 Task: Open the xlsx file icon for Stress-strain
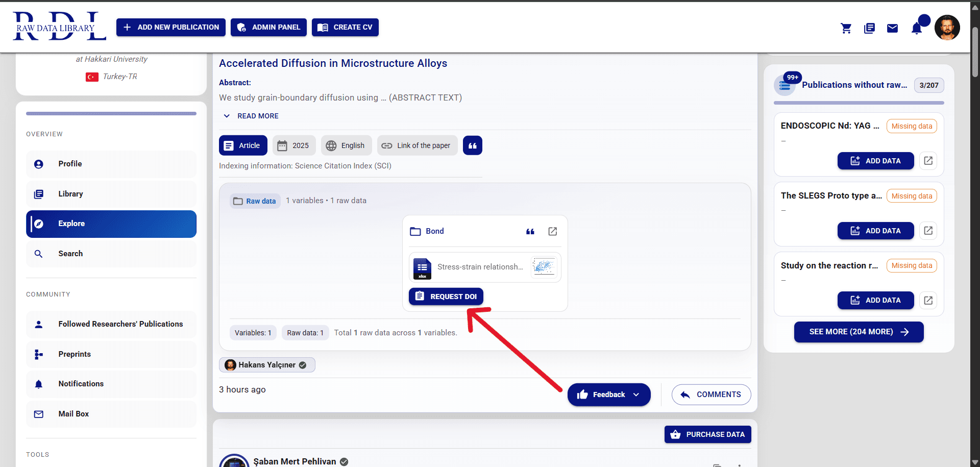coord(422,268)
